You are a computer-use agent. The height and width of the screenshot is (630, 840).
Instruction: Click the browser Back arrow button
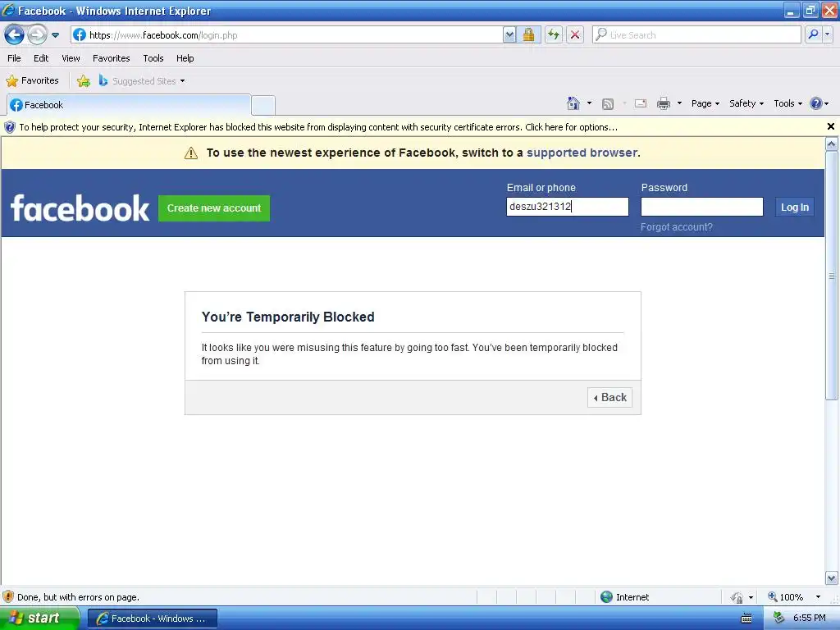tap(15, 35)
